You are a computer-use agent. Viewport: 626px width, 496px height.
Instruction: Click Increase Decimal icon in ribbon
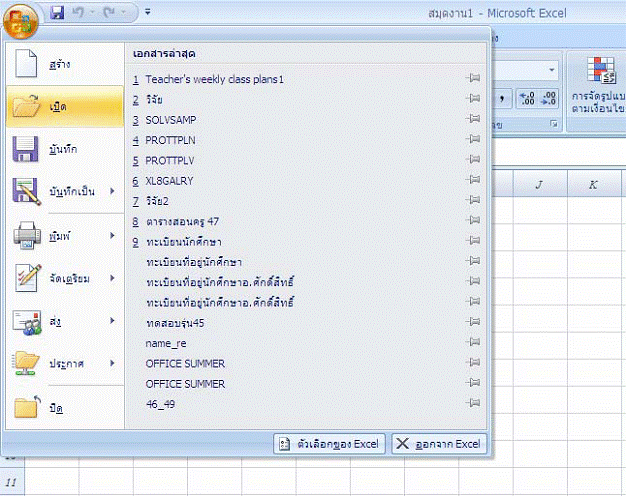527,98
